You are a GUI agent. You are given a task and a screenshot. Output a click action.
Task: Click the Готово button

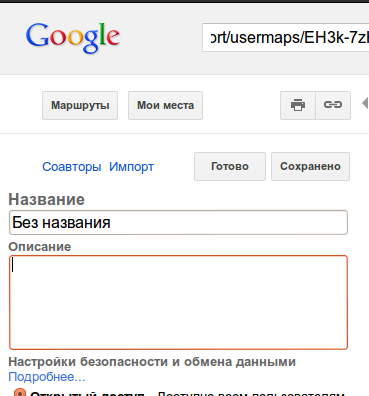point(230,166)
